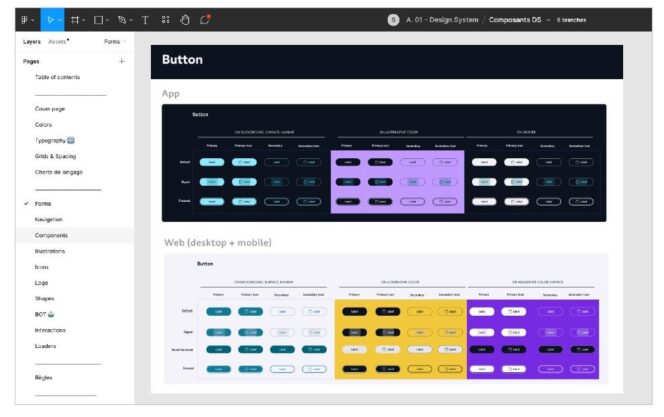Screen dimensions: 664x417
Task: Select the Text tool
Action: (145, 19)
